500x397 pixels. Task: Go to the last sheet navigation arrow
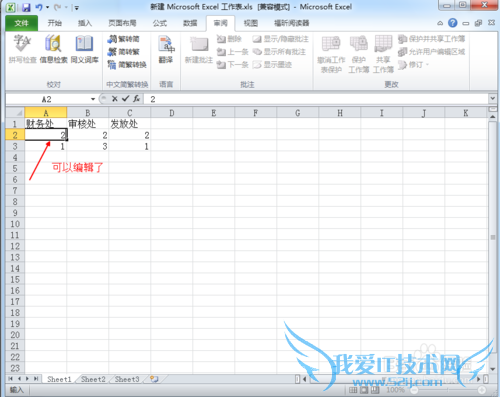click(x=36, y=379)
